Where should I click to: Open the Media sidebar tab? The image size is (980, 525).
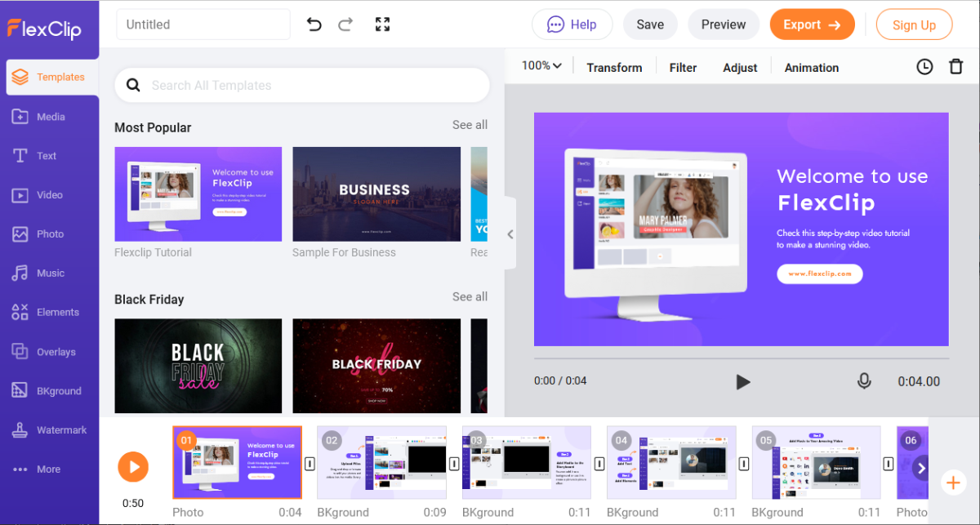pos(50,117)
